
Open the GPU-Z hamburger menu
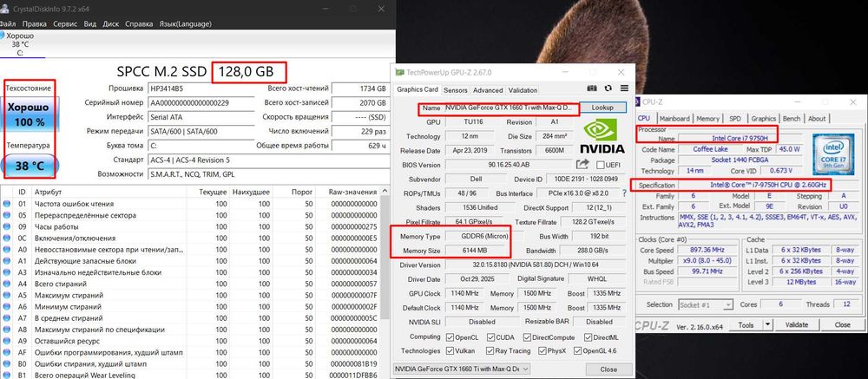624,88
